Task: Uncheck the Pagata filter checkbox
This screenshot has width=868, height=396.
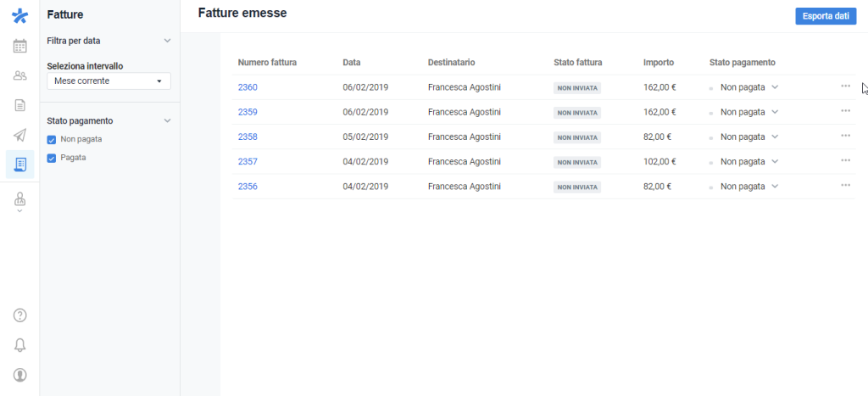Action: 52,158
